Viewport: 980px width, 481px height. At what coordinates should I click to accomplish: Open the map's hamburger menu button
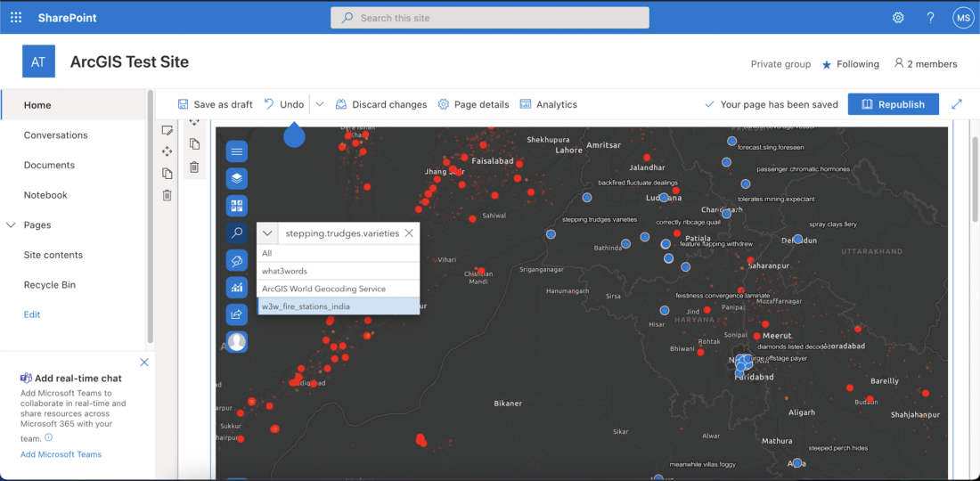[x=236, y=151]
